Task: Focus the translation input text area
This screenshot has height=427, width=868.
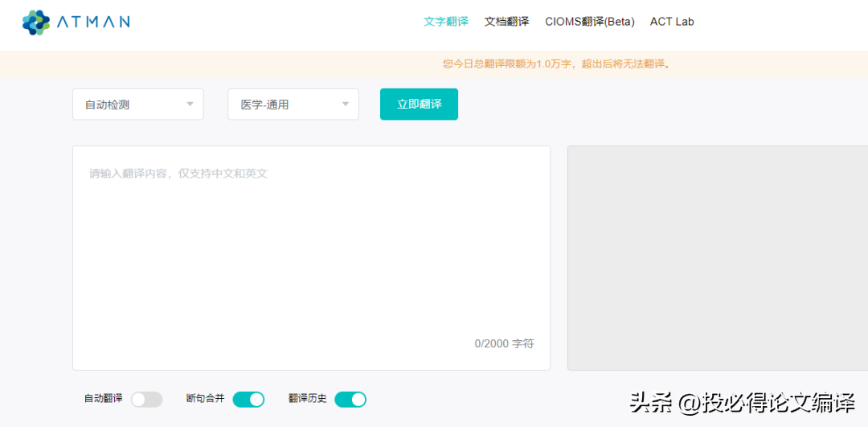Action: 311,258
